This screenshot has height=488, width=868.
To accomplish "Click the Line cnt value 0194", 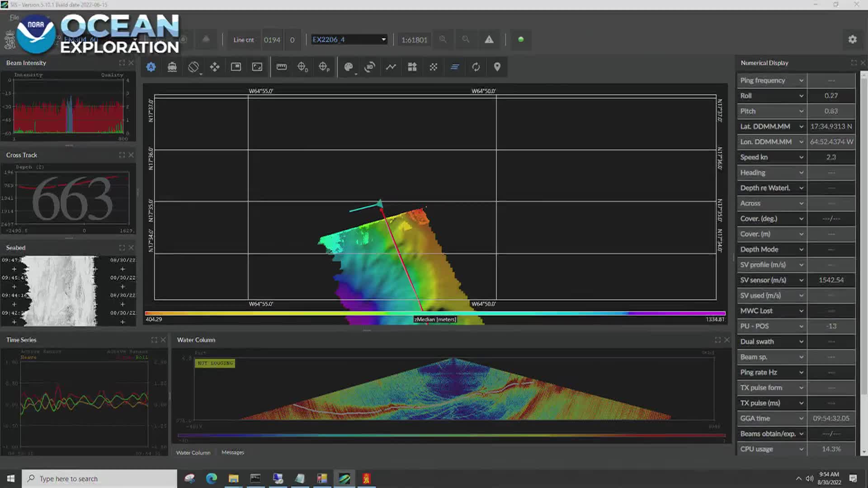I will pos(272,40).
